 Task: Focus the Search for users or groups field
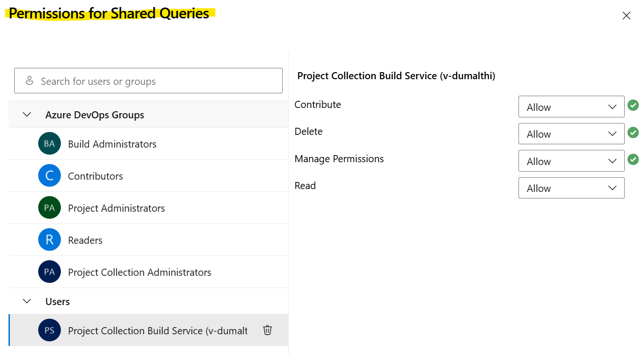pos(148,81)
